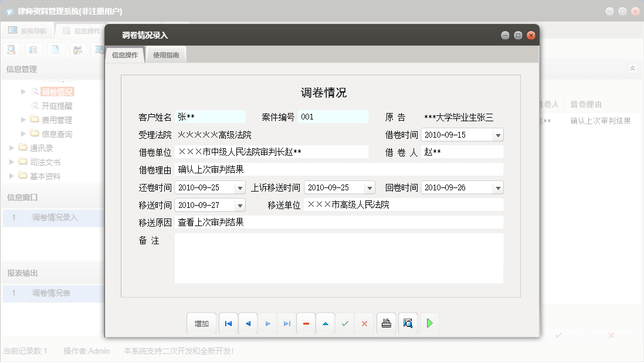The height and width of the screenshot is (362, 644).
Task: Expand the 上诉移送时间 date picker
Action: click(x=370, y=188)
